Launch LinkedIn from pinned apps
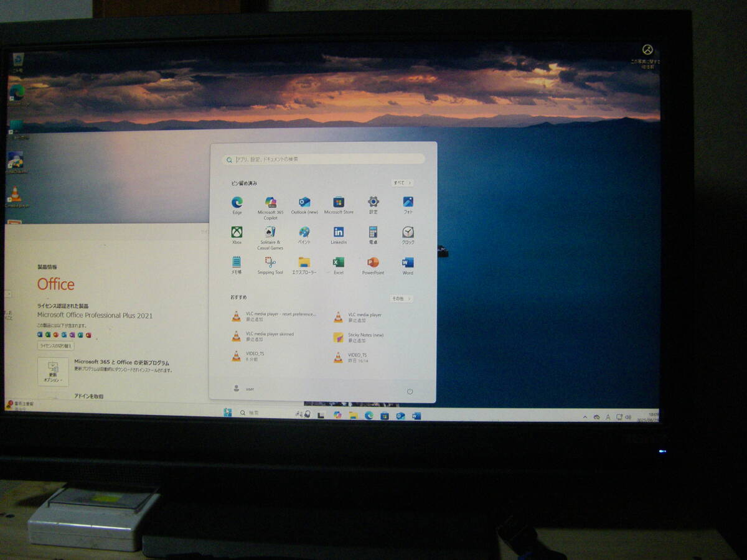 click(339, 235)
